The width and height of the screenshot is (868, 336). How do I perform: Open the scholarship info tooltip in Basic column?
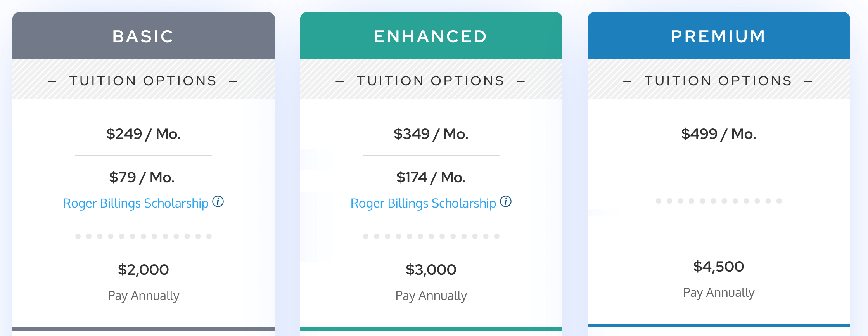coord(219,202)
